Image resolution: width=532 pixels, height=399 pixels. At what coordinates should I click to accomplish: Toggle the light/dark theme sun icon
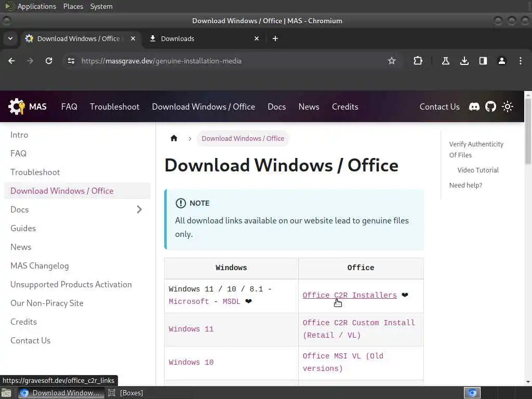[x=508, y=107]
